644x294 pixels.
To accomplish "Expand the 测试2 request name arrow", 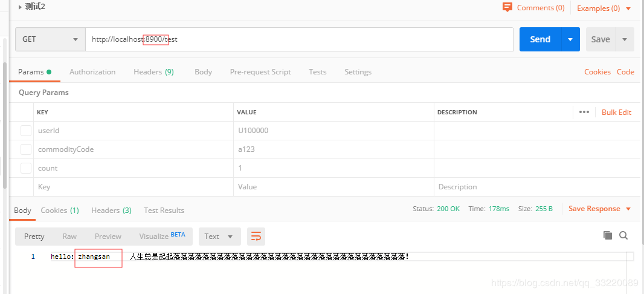I will tap(20, 7).
